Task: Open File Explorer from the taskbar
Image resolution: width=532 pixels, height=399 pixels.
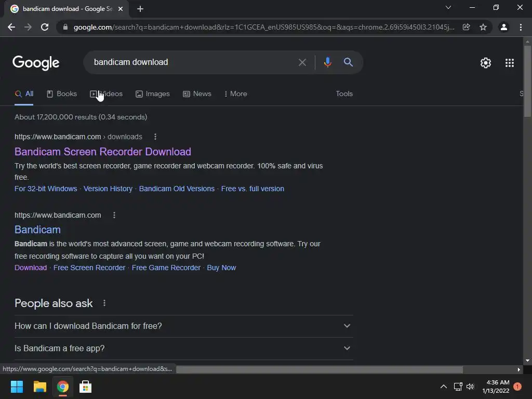Action: point(39,387)
